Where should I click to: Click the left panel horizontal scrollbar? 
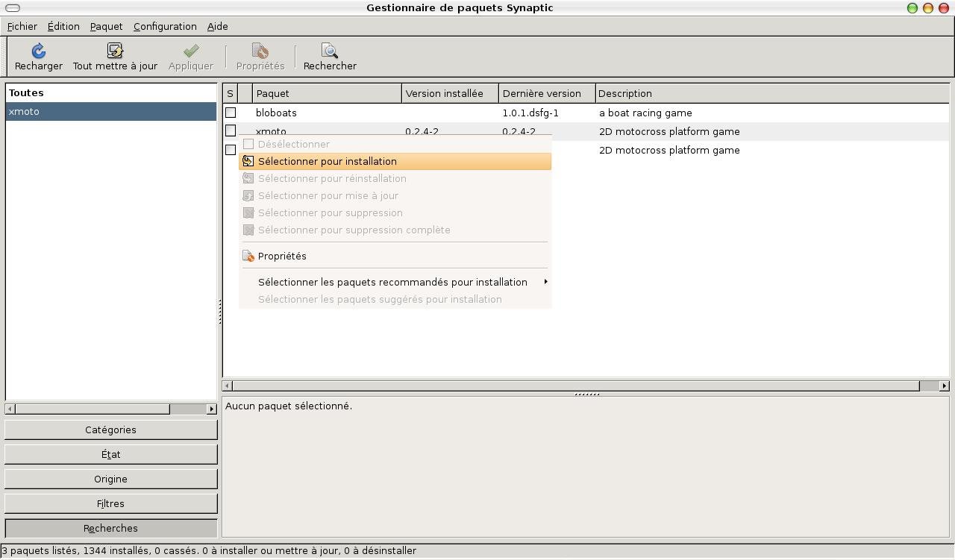point(93,409)
